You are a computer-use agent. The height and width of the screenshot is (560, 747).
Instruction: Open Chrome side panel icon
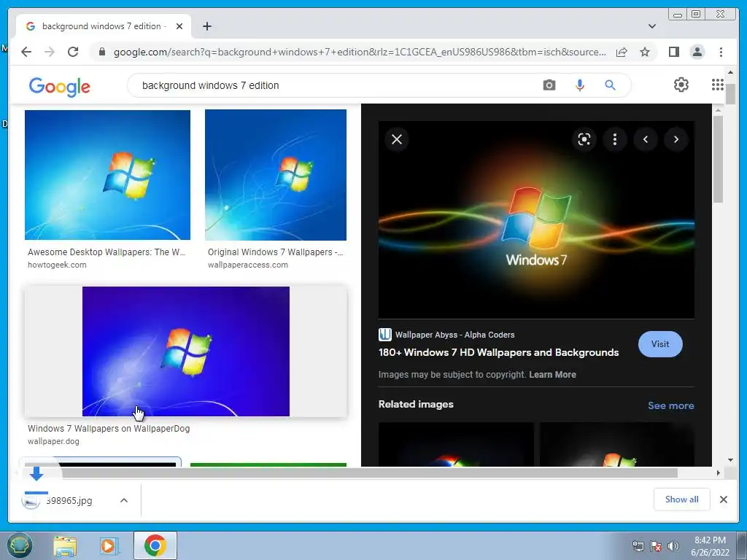tap(673, 52)
